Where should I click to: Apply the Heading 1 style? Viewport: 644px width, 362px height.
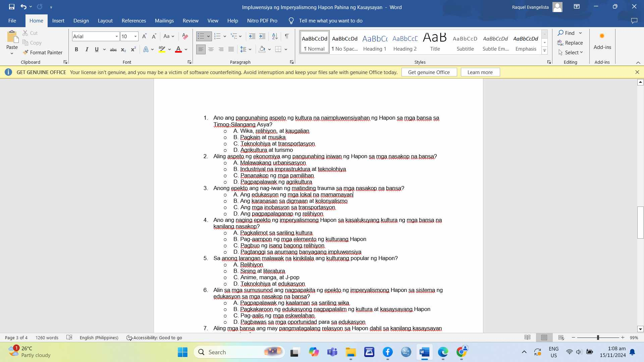pyautogui.click(x=375, y=42)
